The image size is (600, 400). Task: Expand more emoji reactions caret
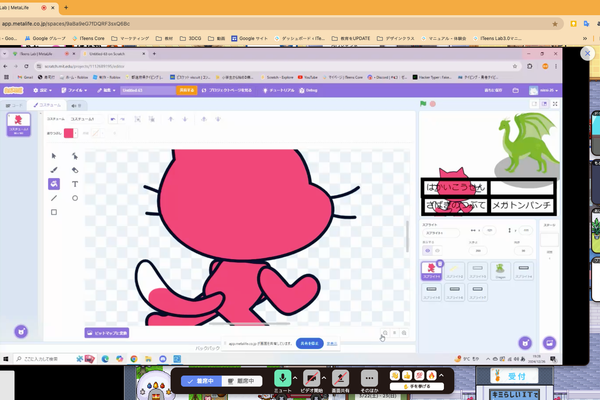pyautogui.click(x=441, y=375)
